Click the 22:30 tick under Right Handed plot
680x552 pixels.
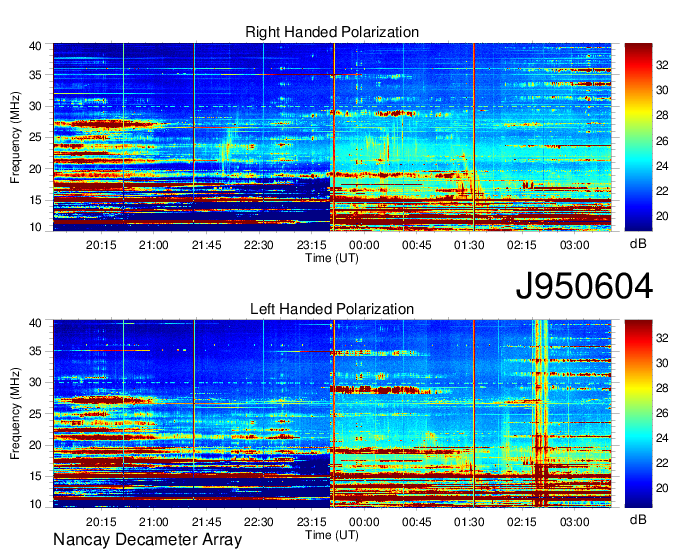259,245
